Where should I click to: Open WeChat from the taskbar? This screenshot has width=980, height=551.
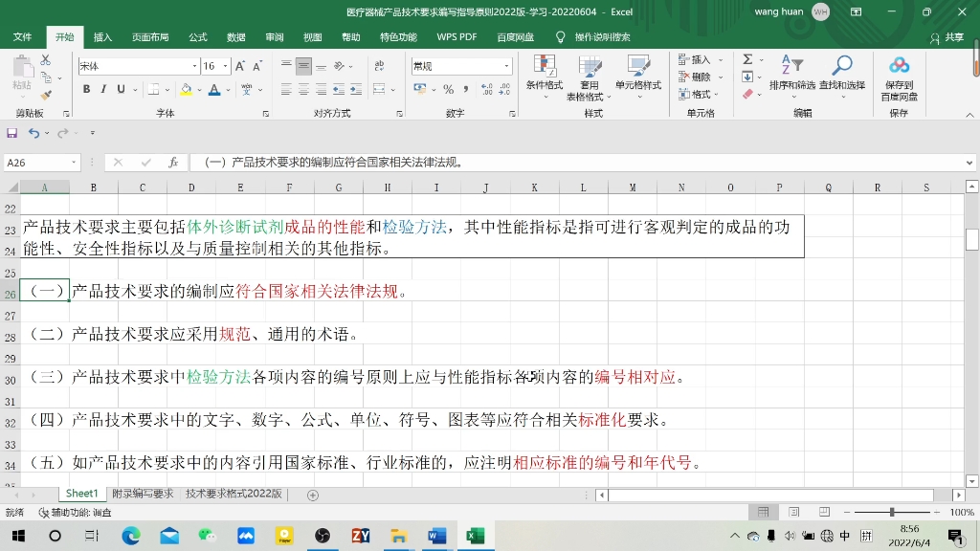208,536
